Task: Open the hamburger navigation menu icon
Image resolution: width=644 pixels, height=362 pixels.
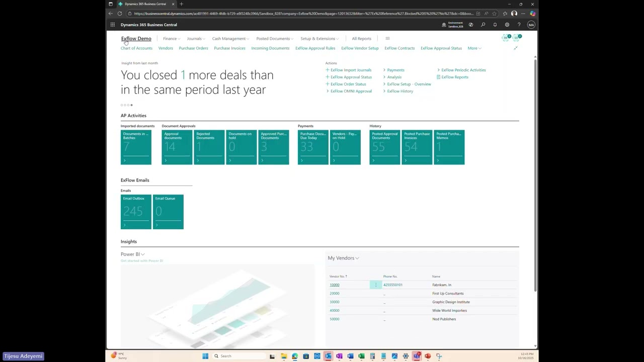Action: click(x=387, y=39)
